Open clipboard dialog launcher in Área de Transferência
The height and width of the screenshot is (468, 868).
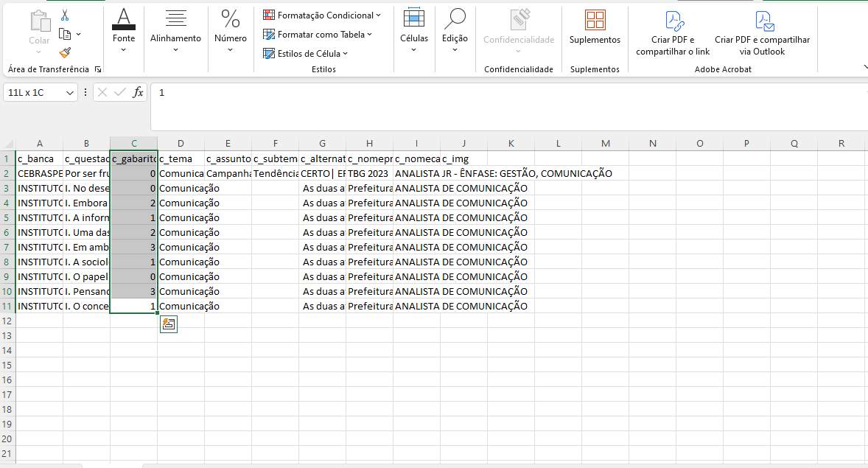(x=98, y=69)
